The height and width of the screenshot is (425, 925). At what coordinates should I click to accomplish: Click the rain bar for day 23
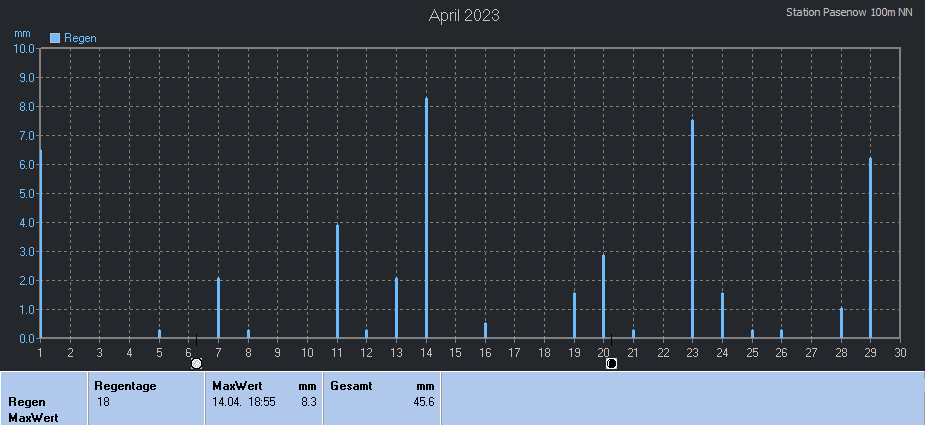[x=693, y=229]
